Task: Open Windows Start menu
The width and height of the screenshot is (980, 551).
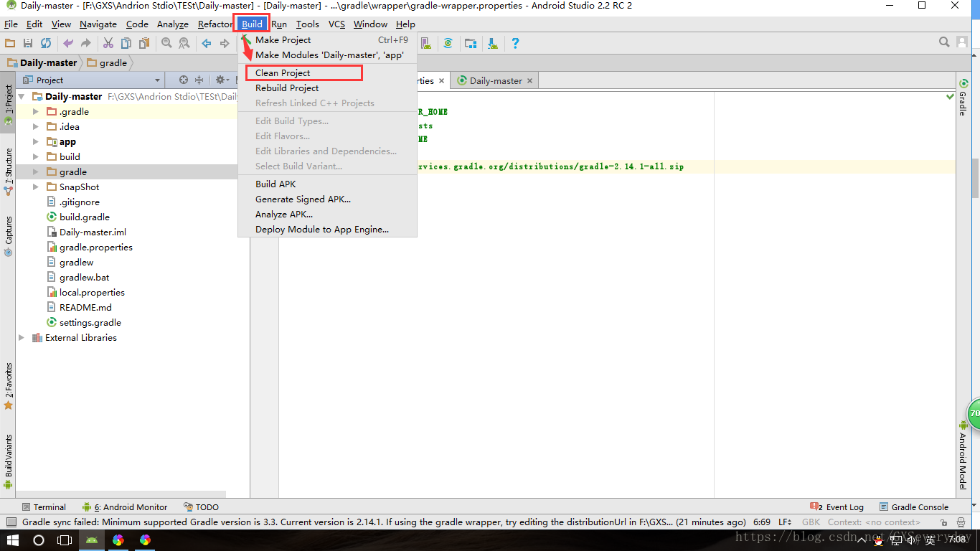Action: [13, 540]
